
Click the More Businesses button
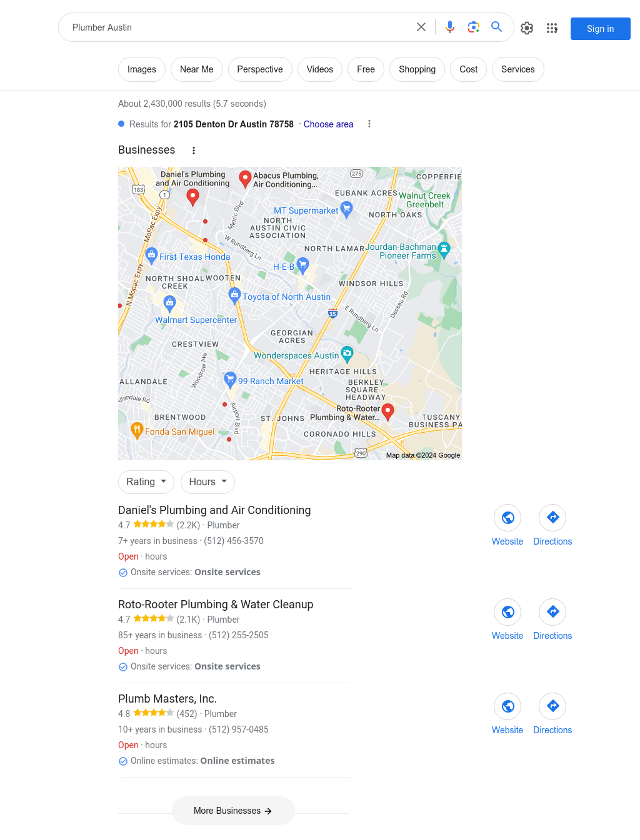[x=233, y=811]
